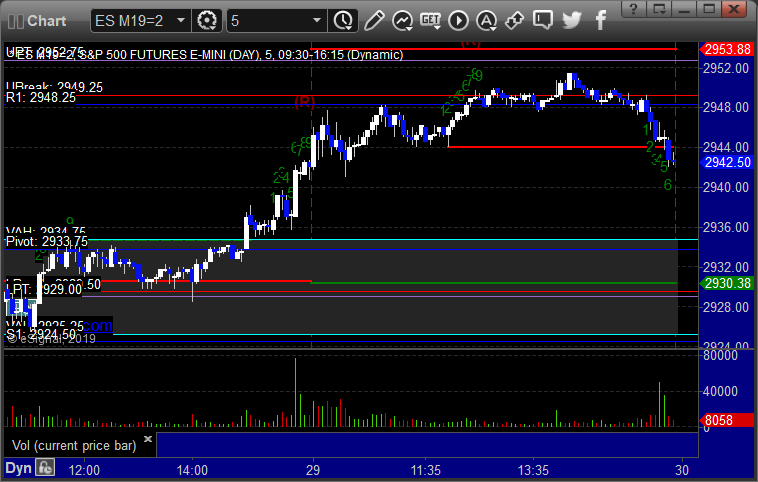Open the GET studies icon
Screen dimensions: 758x482
[x=430, y=21]
